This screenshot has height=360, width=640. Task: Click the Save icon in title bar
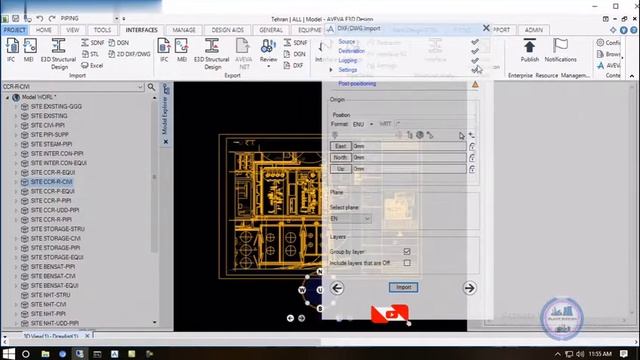pyautogui.click(x=16, y=18)
